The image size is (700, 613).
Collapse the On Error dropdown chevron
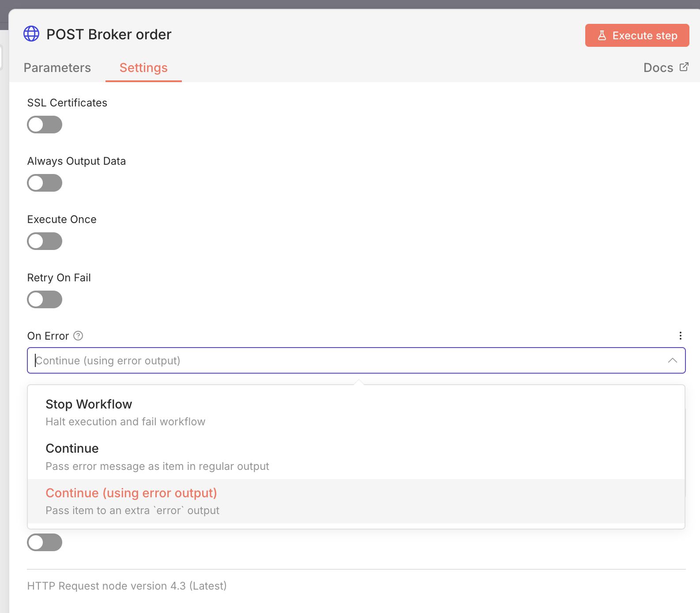[x=672, y=360]
